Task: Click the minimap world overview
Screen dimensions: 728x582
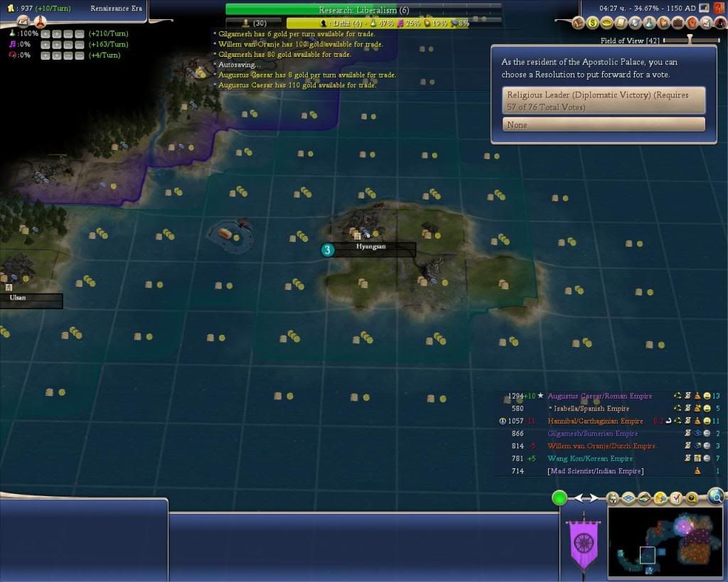Action: [x=665, y=542]
